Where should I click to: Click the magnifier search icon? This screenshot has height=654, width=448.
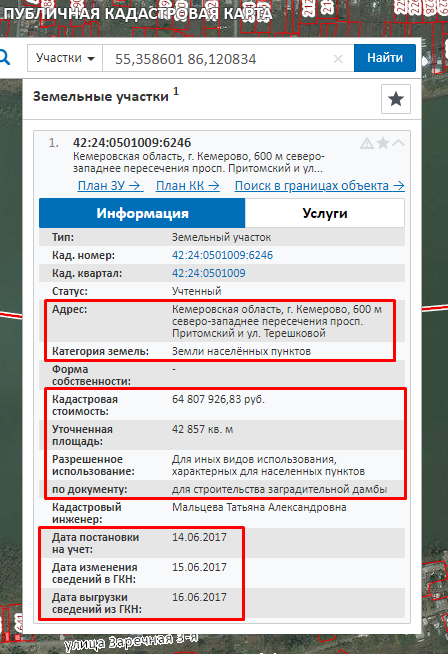4,58
